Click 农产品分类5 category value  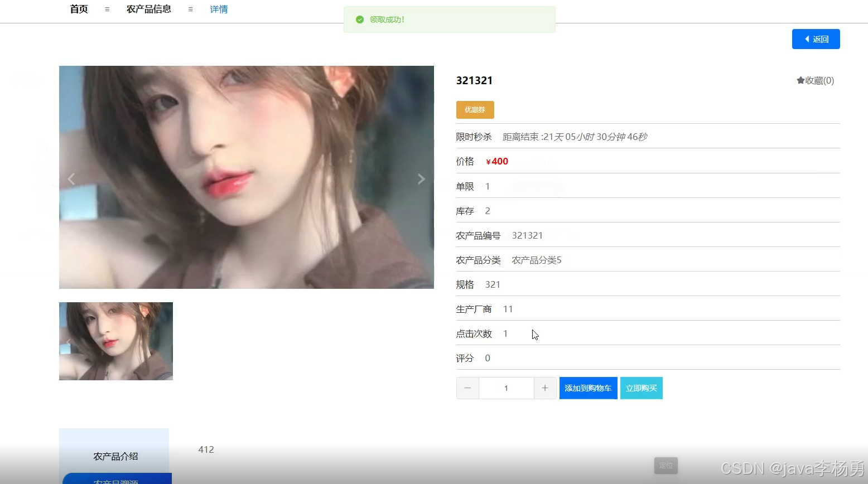coord(537,260)
